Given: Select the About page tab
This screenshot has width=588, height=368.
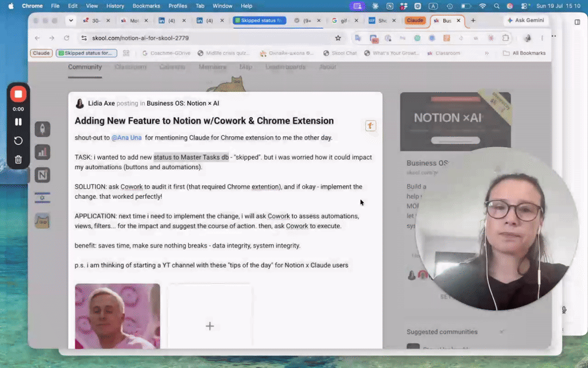Looking at the screenshot, I should (x=327, y=67).
